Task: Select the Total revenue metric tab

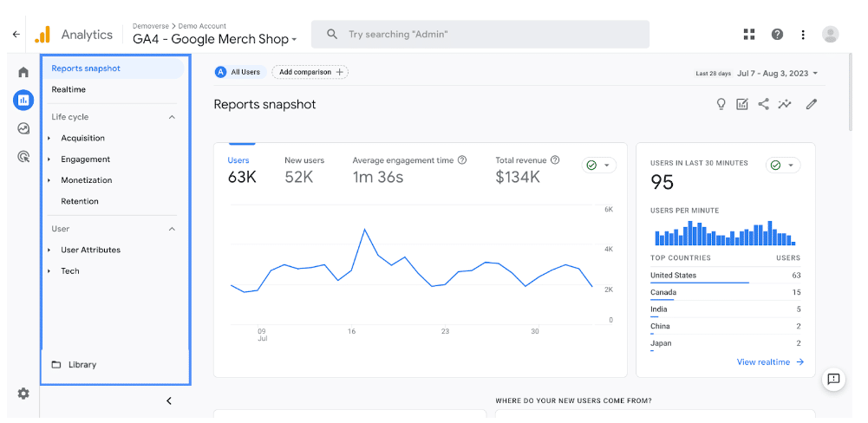Action: point(527,171)
